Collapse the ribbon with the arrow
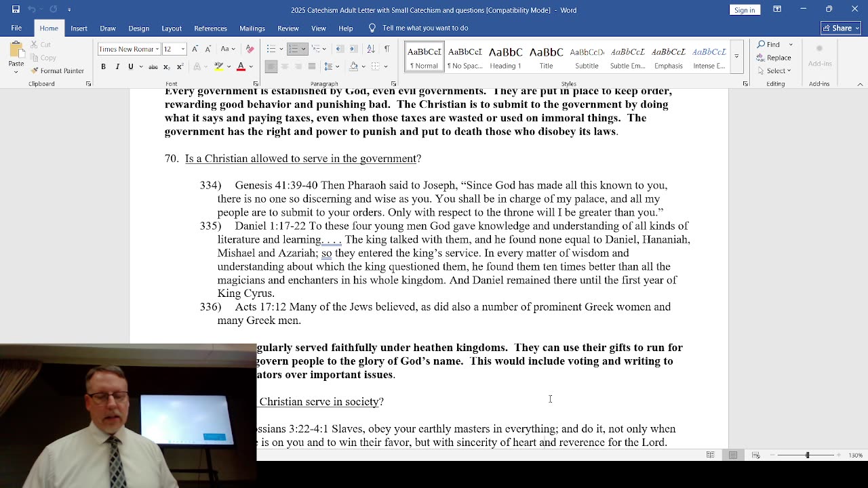This screenshot has width=868, height=488. pyautogui.click(x=860, y=84)
